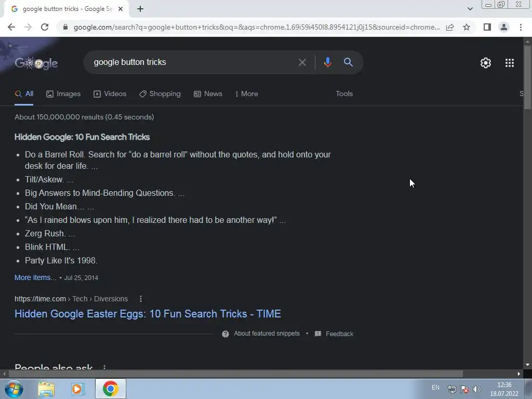The width and height of the screenshot is (532, 399).
Task: Switch to Shopping results
Action: point(160,94)
